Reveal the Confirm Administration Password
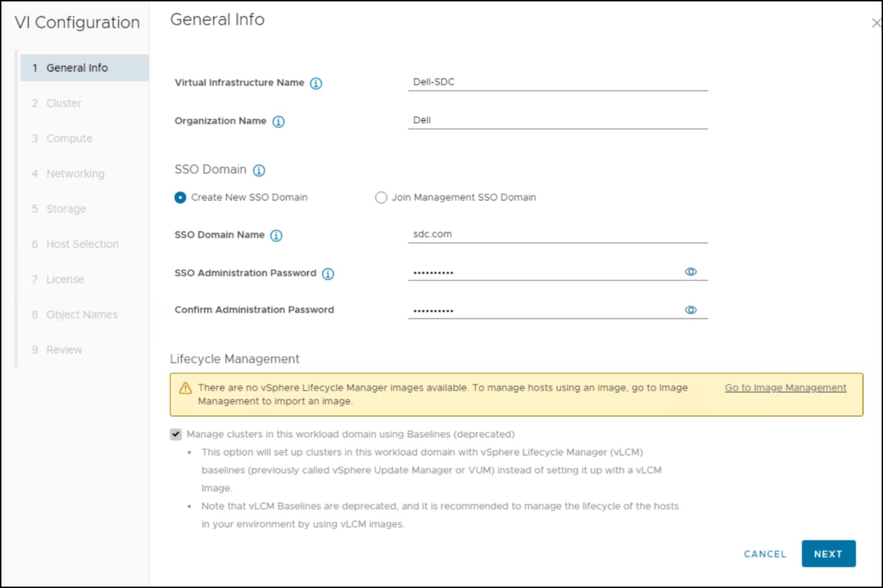The height and width of the screenshot is (588, 883). (x=690, y=310)
